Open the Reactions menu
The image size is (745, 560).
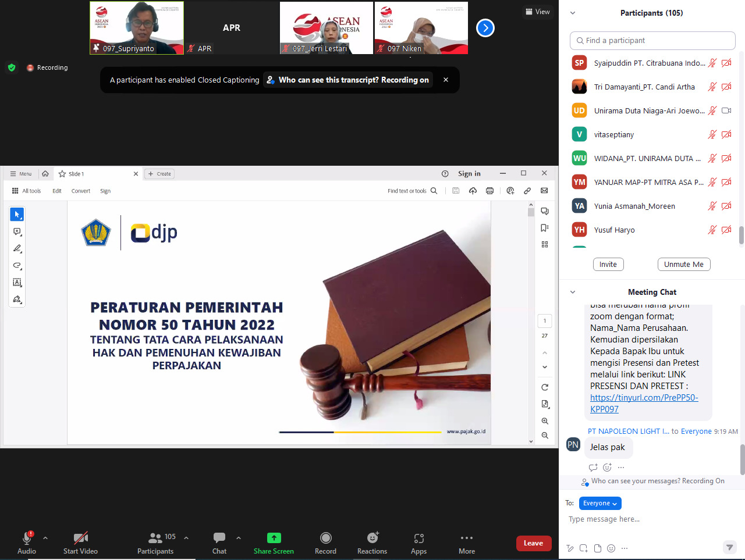coord(372,538)
